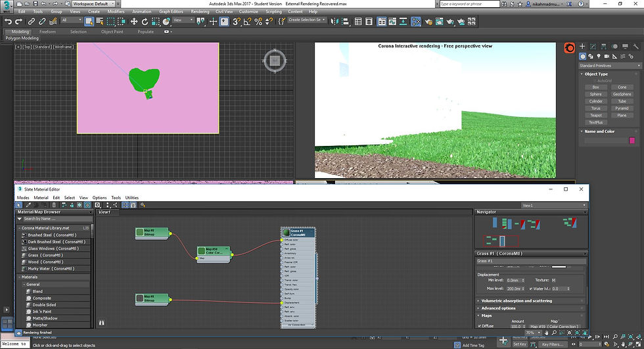Image resolution: width=644 pixels, height=349 pixels.
Task: Open the All selection filter dropdown
Action: coord(72,20)
